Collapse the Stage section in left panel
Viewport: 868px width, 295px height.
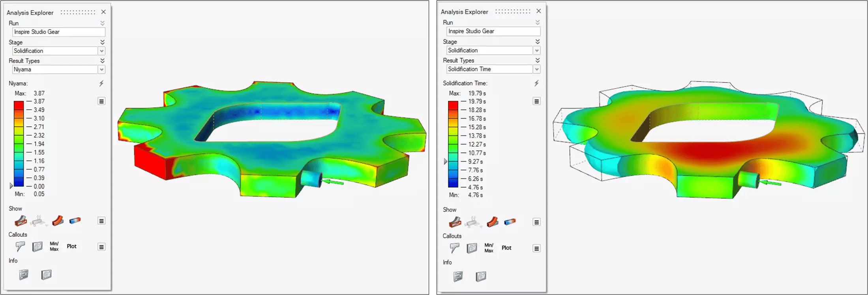pos(102,42)
